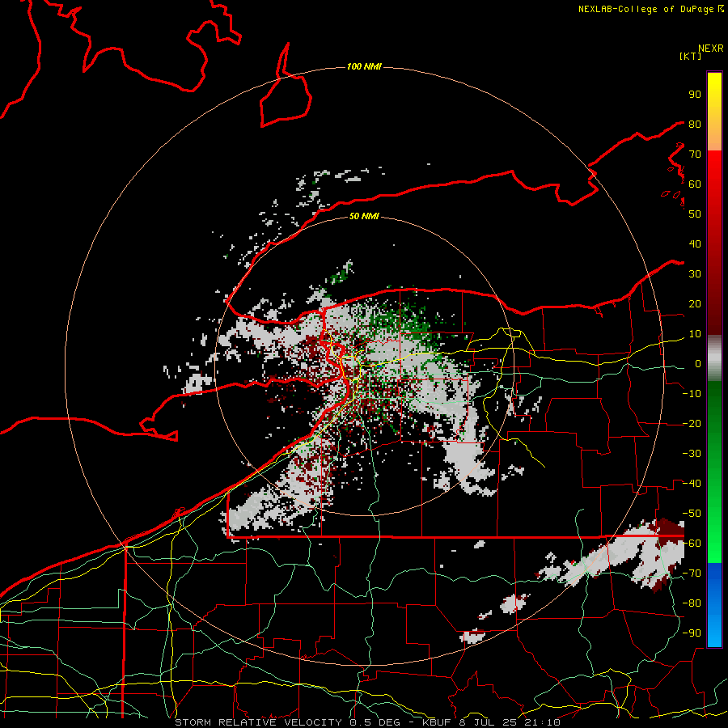Image resolution: width=728 pixels, height=728 pixels.
Task: Click the 60 value on the velocity scale
Action: (695, 184)
